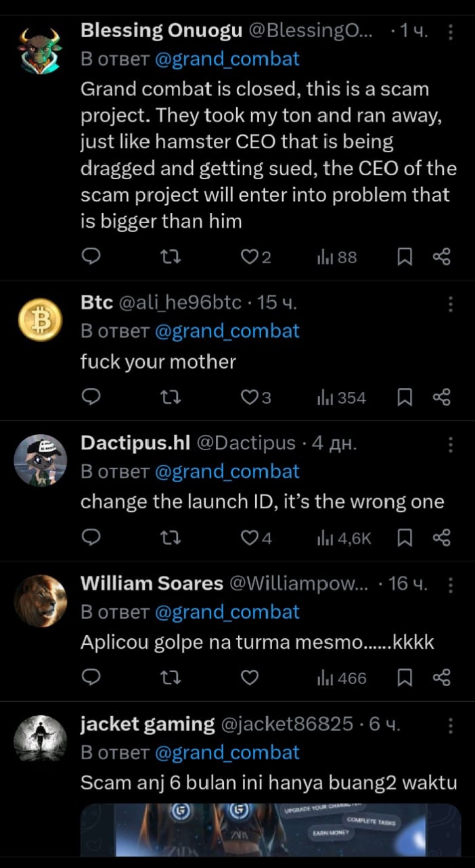Share Dactipus.hl's reply
The width and height of the screenshot is (475, 868).
(x=441, y=538)
